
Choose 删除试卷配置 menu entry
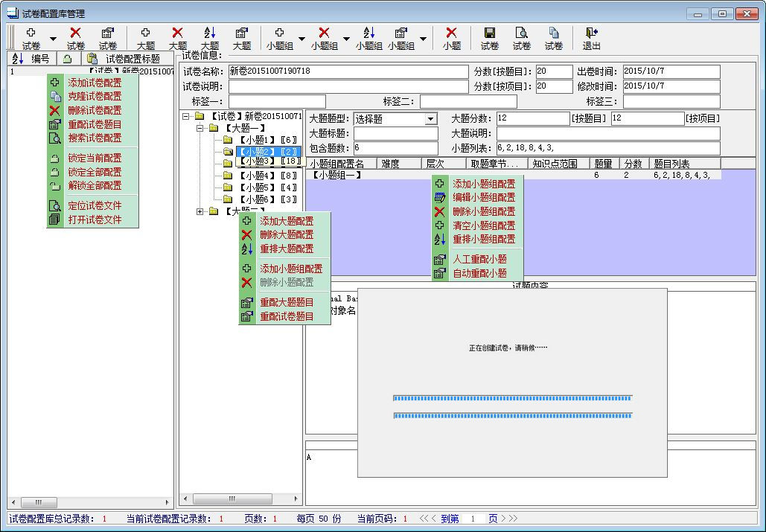(x=95, y=110)
